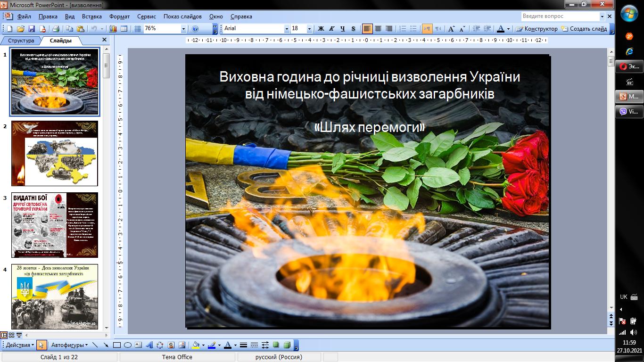Image resolution: width=644 pixels, height=362 pixels.
Task: Click the Save floppy disk icon
Action: (x=32, y=29)
